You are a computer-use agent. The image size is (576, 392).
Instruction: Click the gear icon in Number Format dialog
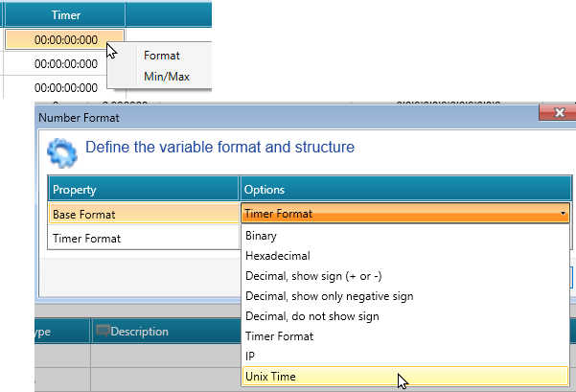(x=62, y=152)
